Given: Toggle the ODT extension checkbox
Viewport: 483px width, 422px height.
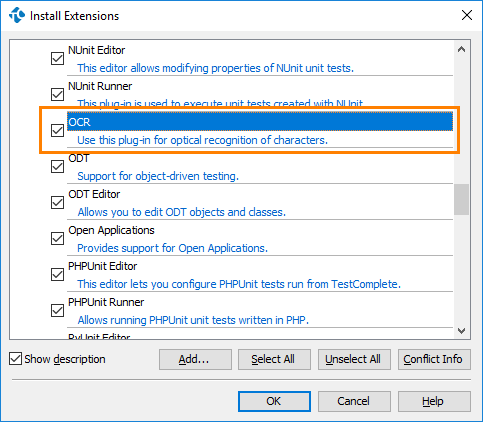Looking at the screenshot, I should (57, 166).
